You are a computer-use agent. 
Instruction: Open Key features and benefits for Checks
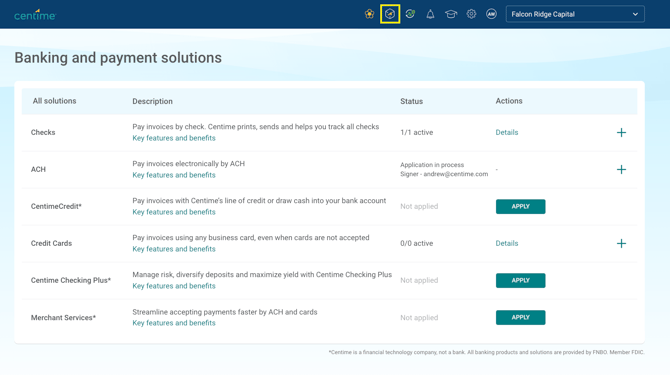pyautogui.click(x=174, y=138)
